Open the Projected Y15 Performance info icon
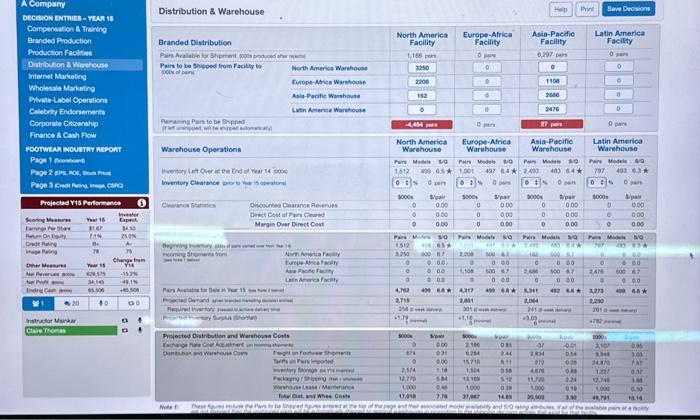The image size is (700, 420). (142, 203)
